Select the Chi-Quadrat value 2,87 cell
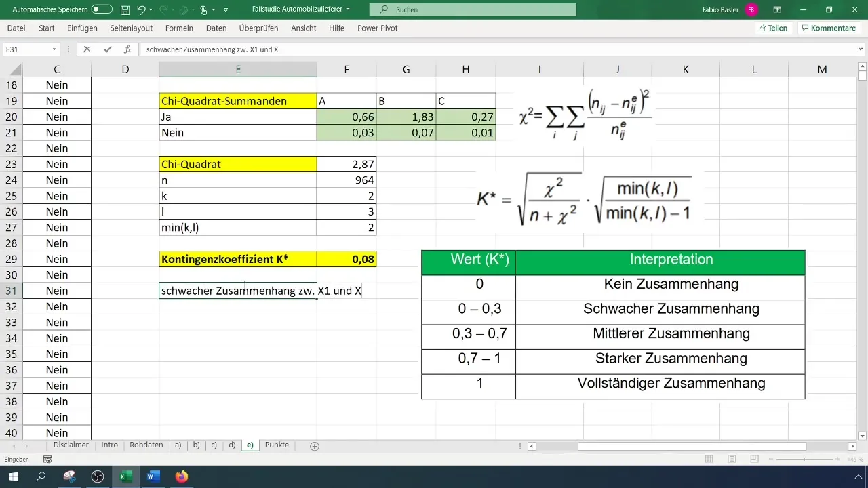The height and width of the screenshot is (488, 868). tap(347, 164)
